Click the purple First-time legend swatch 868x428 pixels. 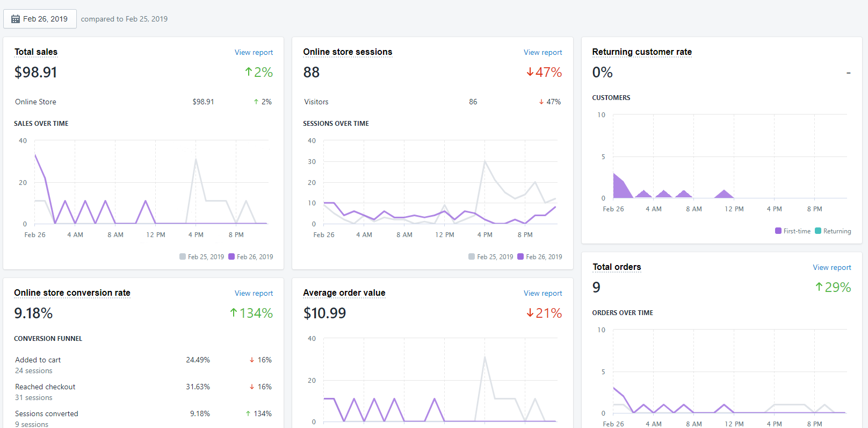778,231
